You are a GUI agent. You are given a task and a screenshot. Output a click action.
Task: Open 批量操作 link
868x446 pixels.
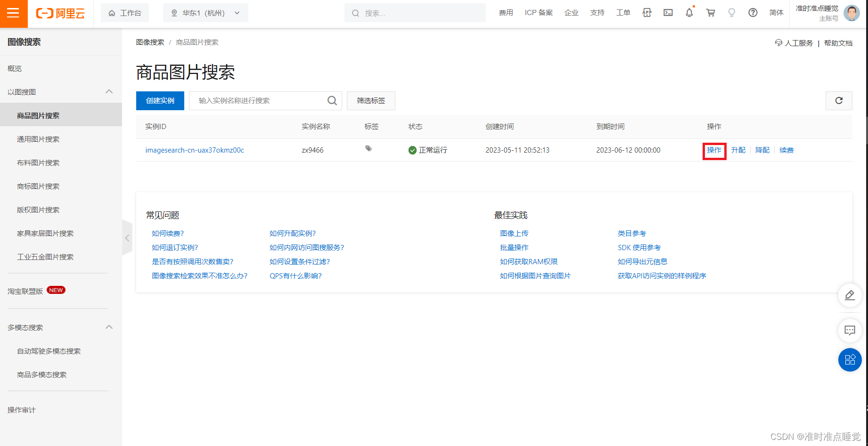tap(514, 247)
